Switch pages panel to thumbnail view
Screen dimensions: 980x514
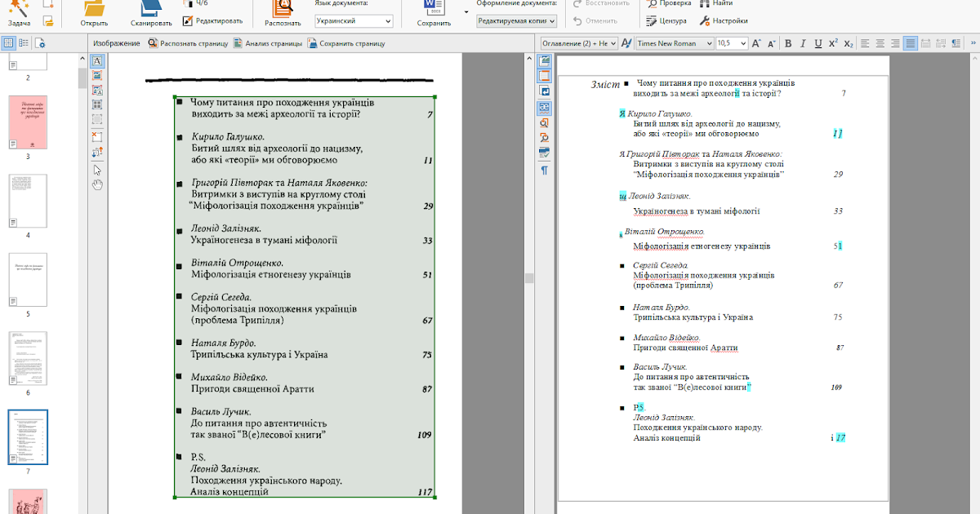[9, 43]
